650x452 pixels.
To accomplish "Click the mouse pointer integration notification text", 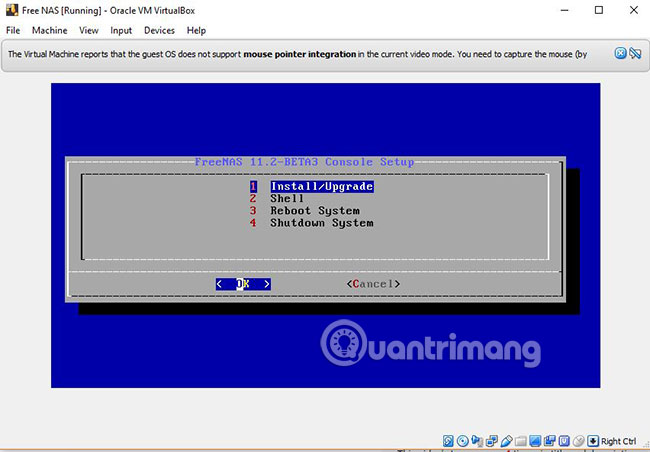I will [298, 54].
